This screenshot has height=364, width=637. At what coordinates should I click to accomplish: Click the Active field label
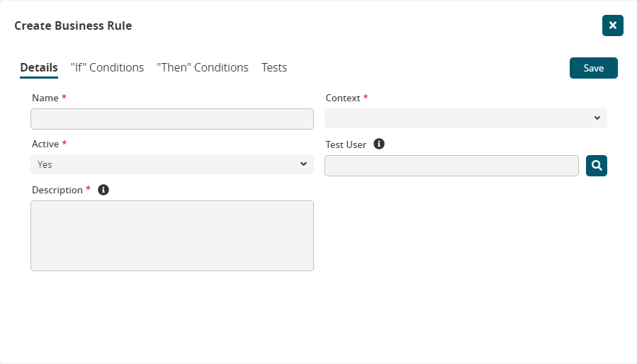click(x=45, y=144)
